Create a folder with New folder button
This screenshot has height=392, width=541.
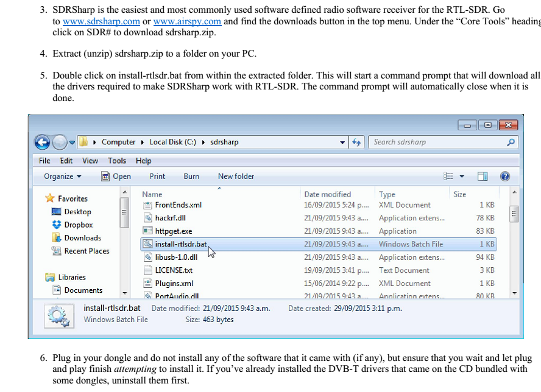click(236, 176)
